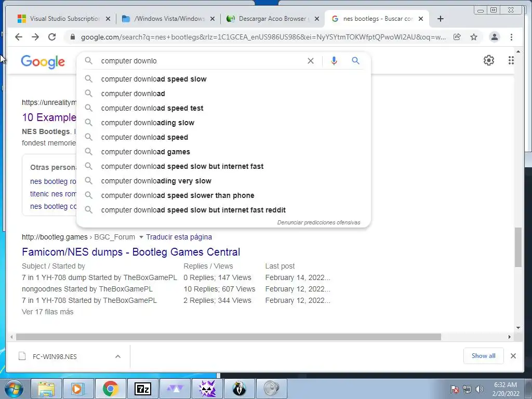Launch Windows Media Player from taskbar

(78, 389)
